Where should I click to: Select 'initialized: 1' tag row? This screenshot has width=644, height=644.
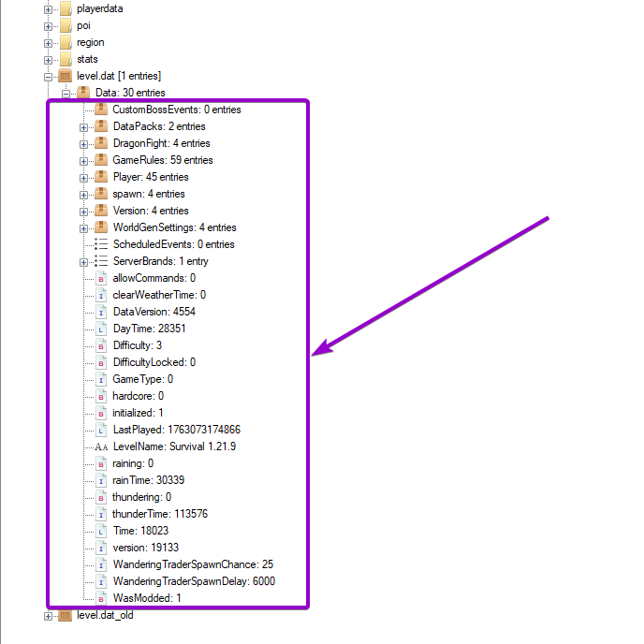(138, 413)
